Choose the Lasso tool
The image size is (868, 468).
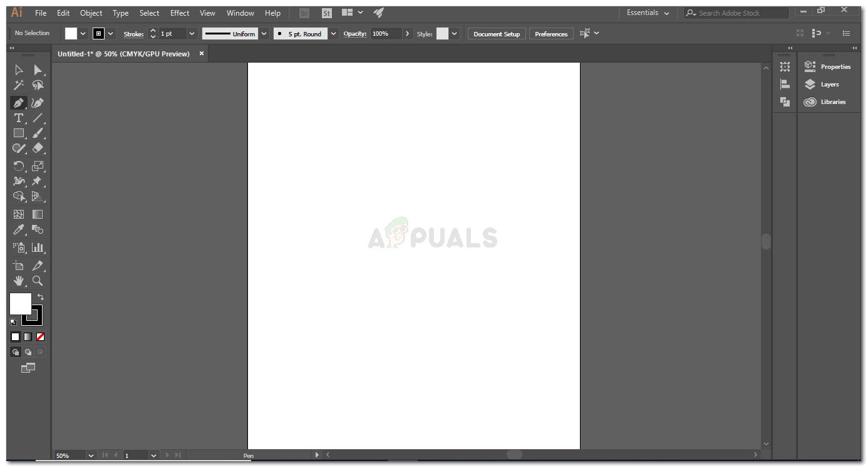38,85
